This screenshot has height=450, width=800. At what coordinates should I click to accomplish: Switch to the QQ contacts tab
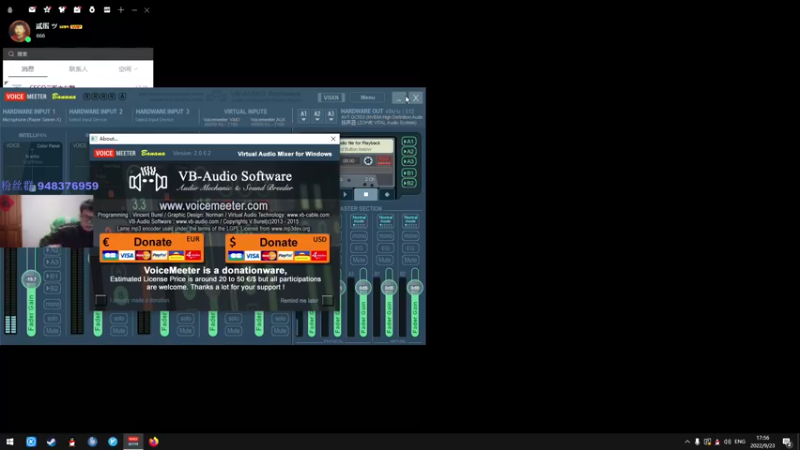[78, 69]
